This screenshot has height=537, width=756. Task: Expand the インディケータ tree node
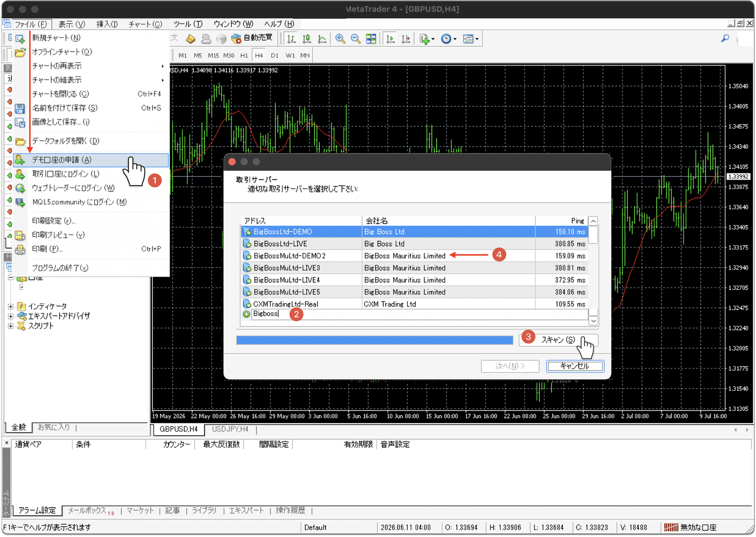click(x=11, y=306)
